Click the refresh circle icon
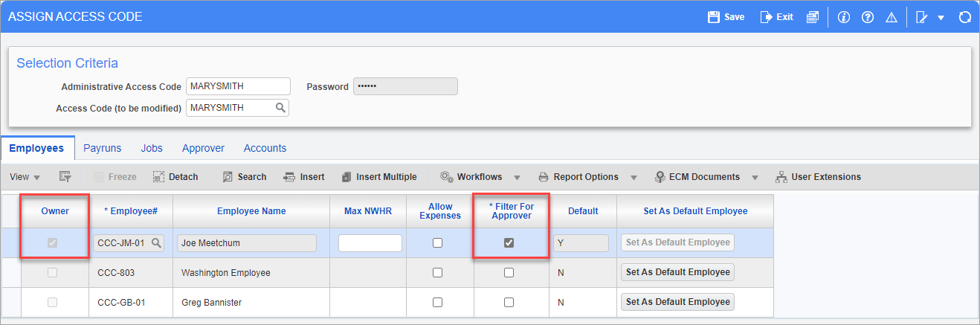 click(965, 17)
